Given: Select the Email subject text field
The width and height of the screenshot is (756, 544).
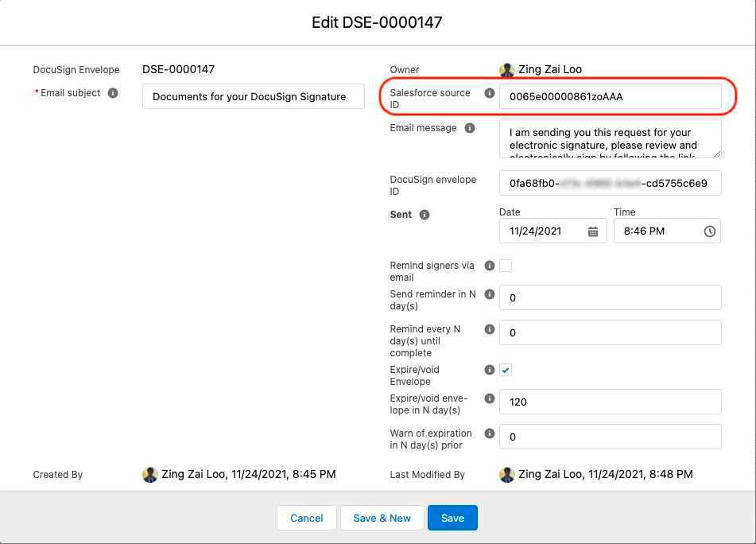Looking at the screenshot, I should click(x=253, y=96).
